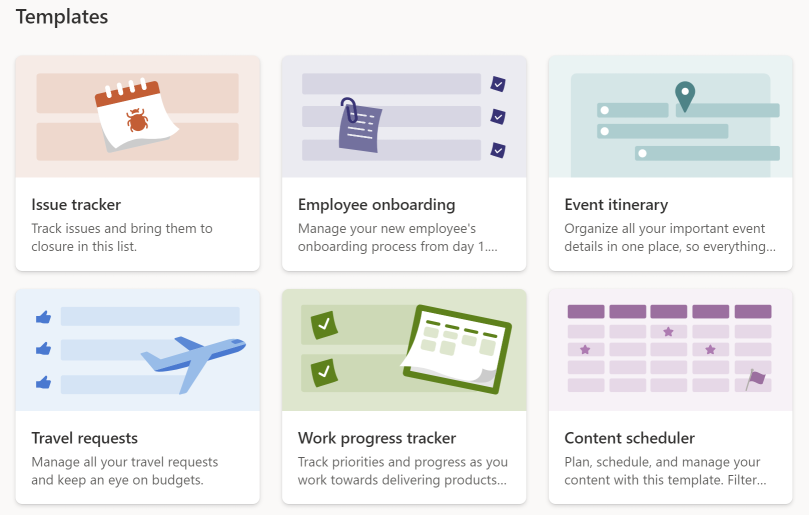The height and width of the screenshot is (515, 809).
Task: Click the bottom checkbox in Employee onboarding artwork
Action: tap(498, 150)
